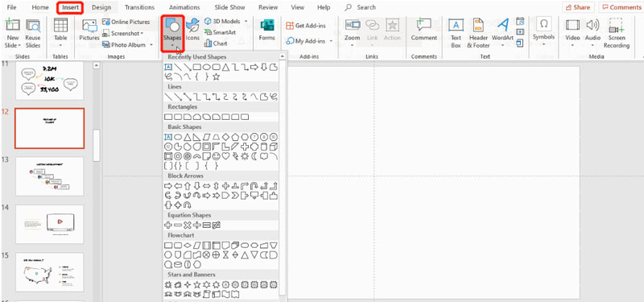Insert Date & Time icon in Text group
This screenshot has width=644, height=302.
click(520, 22)
